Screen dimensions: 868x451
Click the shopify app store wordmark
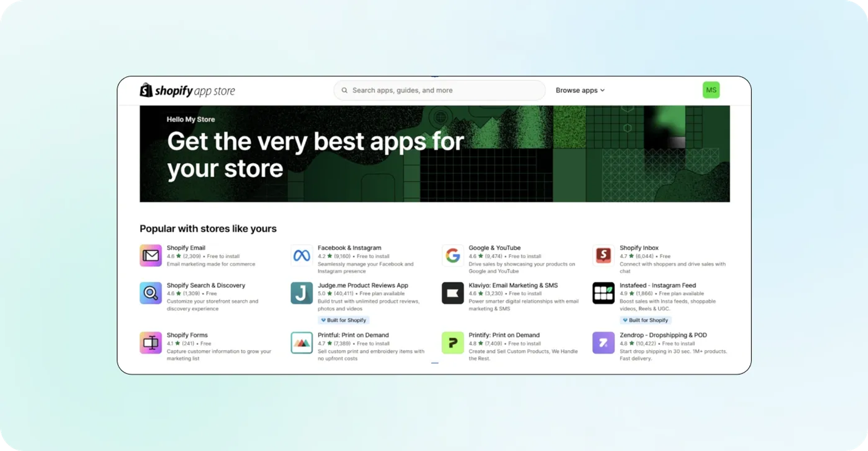(x=195, y=91)
